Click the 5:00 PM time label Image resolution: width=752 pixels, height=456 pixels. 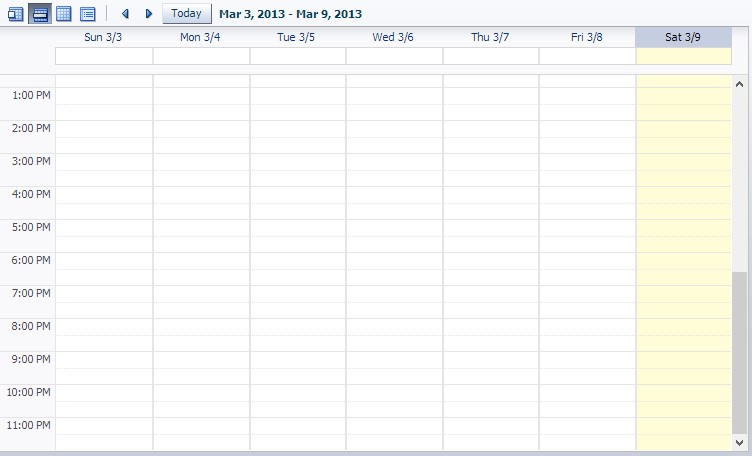point(31,227)
